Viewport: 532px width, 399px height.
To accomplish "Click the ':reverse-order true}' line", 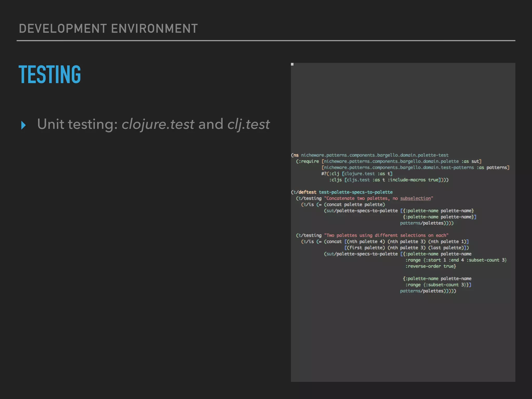I will click(431, 266).
